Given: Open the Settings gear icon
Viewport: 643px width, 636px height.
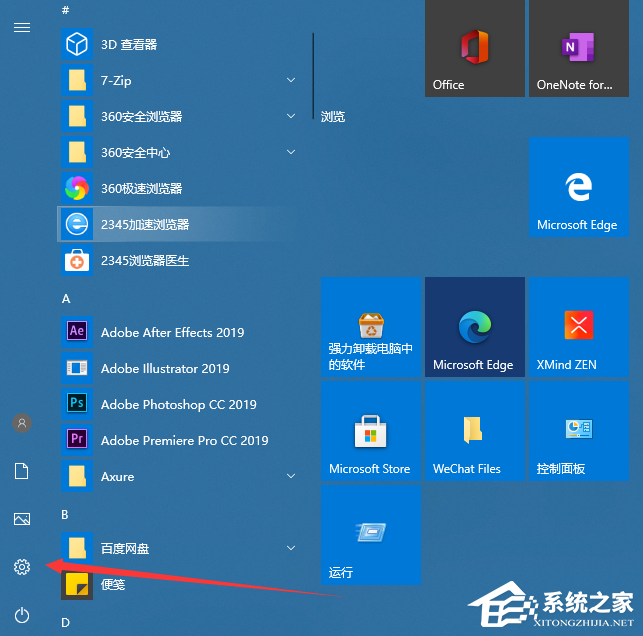Looking at the screenshot, I should coord(22,567).
